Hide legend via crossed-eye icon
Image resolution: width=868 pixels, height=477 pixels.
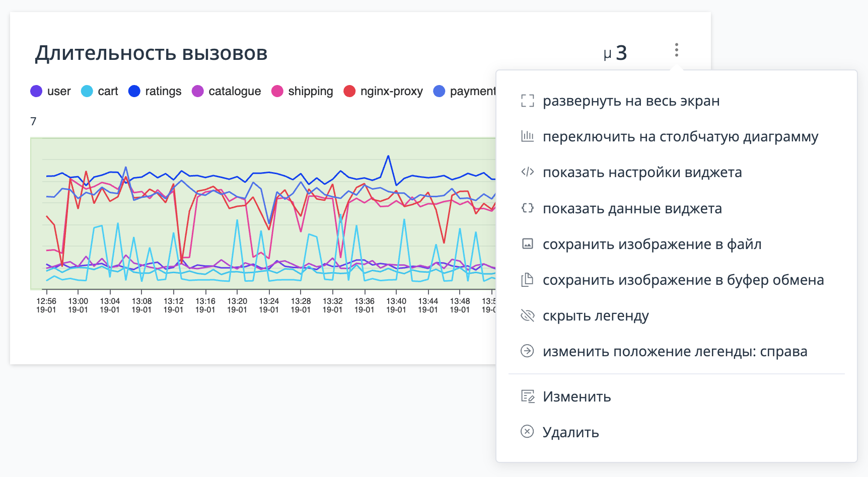[527, 315]
